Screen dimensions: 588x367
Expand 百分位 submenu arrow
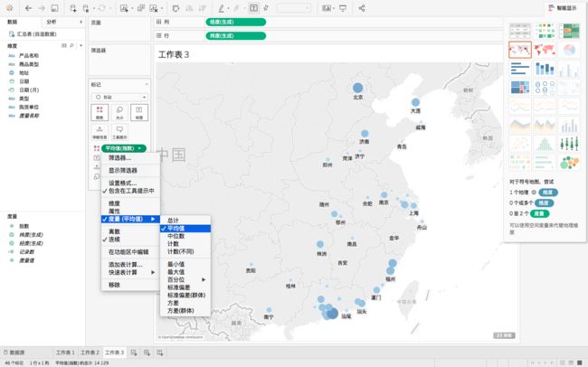point(204,279)
